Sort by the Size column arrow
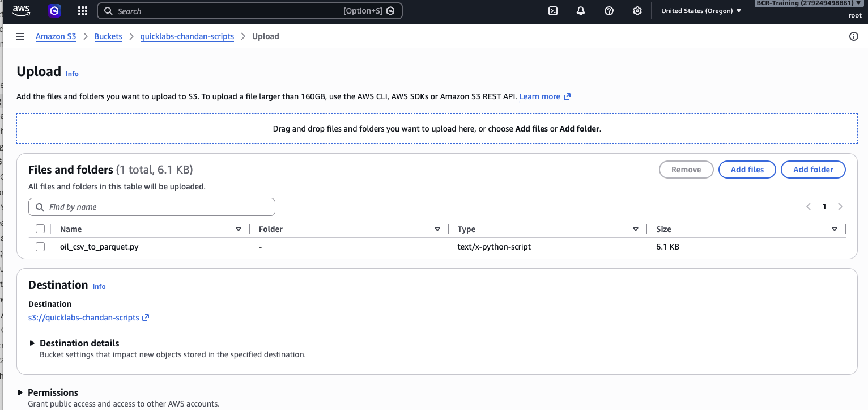Viewport: 868px width, 410px height. pos(835,229)
